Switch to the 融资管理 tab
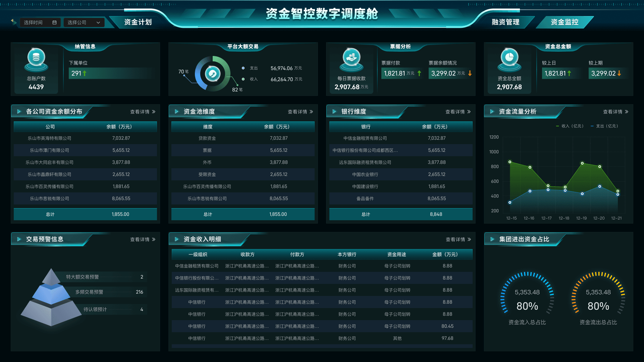This screenshot has width=644, height=362. tap(505, 22)
